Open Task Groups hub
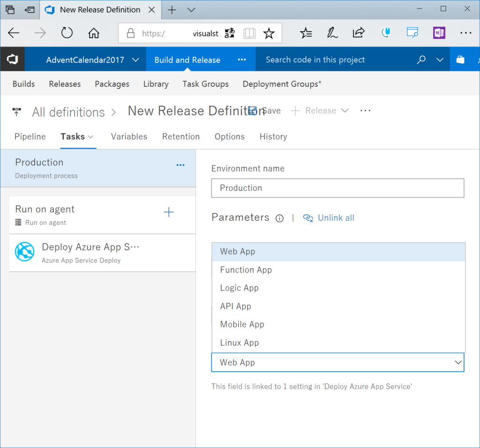The image size is (480, 448). [x=205, y=84]
